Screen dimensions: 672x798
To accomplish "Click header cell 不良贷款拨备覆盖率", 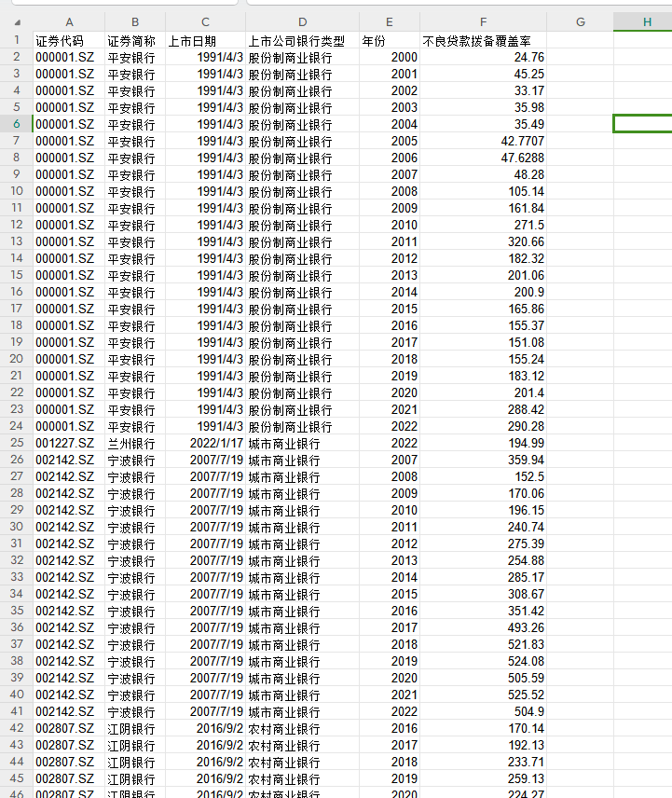I will [x=484, y=40].
